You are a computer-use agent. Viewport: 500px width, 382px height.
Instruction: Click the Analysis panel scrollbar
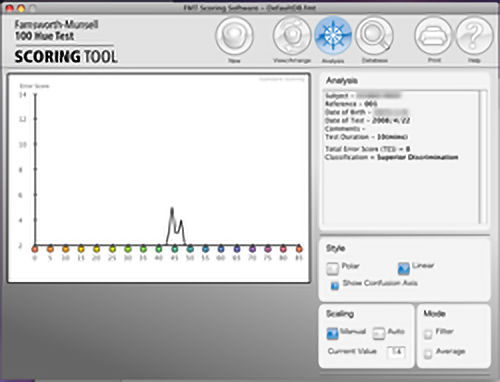(x=482, y=157)
